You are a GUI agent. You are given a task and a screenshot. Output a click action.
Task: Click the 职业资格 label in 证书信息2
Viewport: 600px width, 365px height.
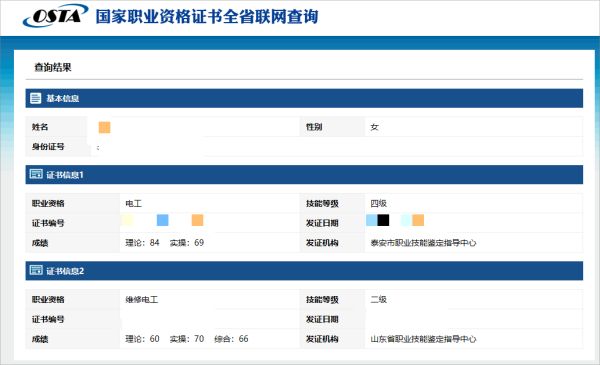click(x=48, y=300)
